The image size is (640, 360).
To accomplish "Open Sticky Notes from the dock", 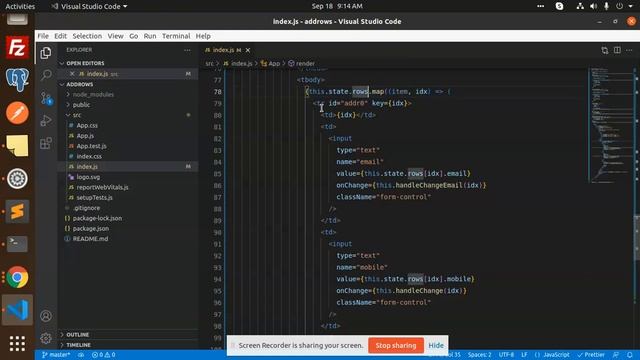I will pos(17,145).
